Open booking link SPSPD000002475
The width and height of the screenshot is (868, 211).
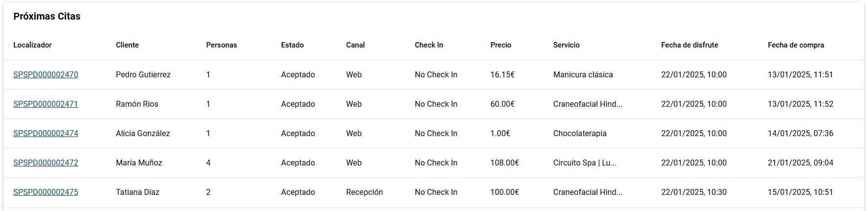[46, 192]
